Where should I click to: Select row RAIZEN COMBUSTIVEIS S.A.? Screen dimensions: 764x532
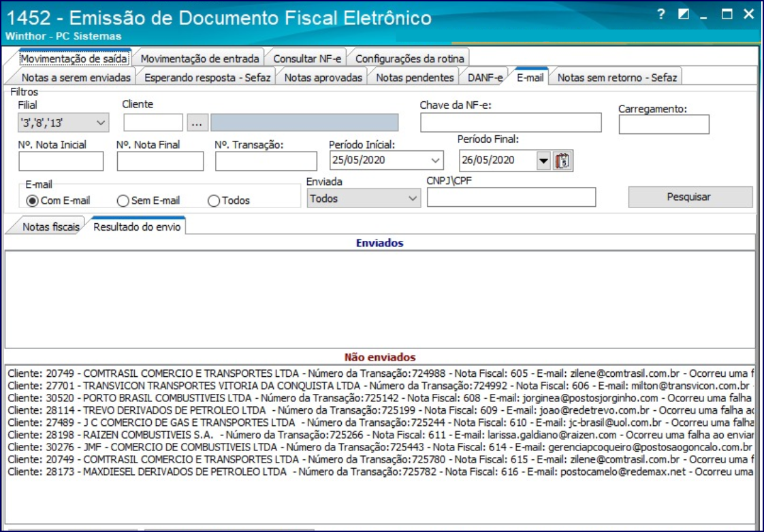coord(380,435)
